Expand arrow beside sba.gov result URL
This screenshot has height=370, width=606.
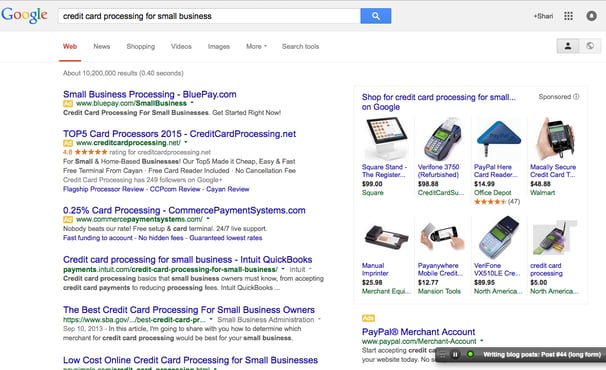[211, 319]
